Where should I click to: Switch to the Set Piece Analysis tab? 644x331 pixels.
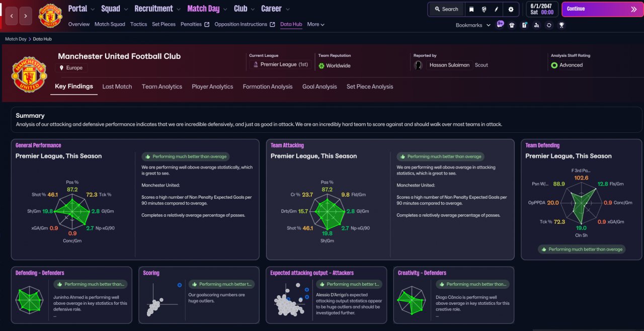pyautogui.click(x=370, y=87)
